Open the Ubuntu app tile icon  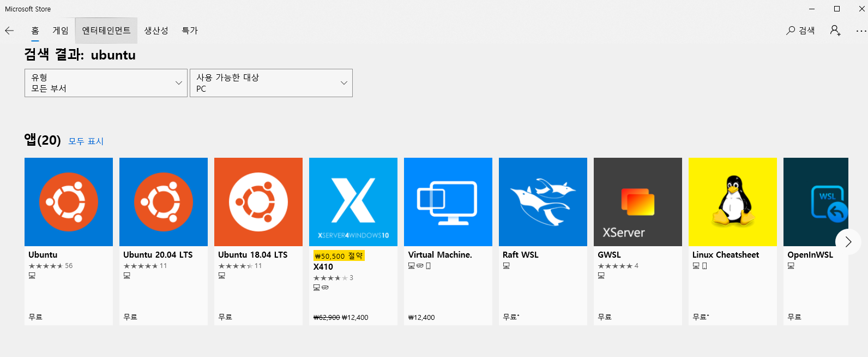pos(69,202)
